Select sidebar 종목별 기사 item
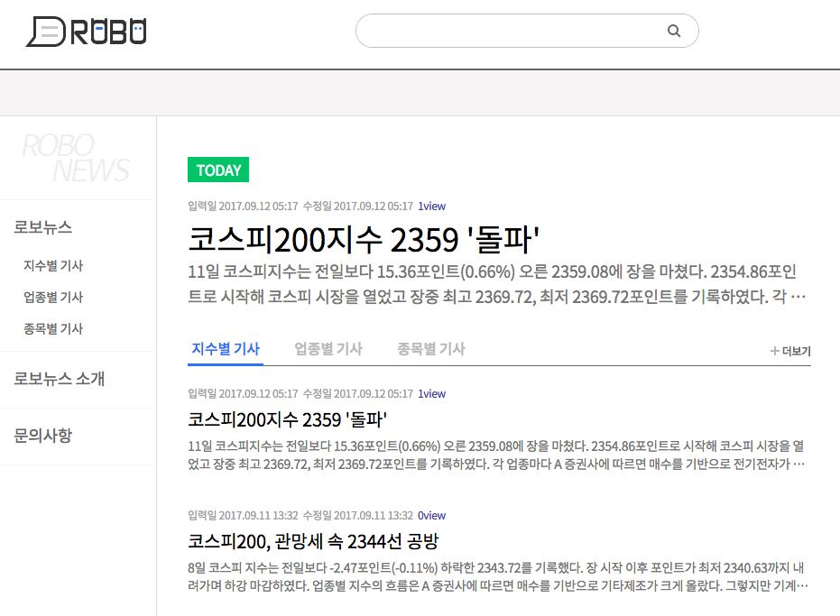Viewport: 840px width, 616px height. tap(53, 329)
